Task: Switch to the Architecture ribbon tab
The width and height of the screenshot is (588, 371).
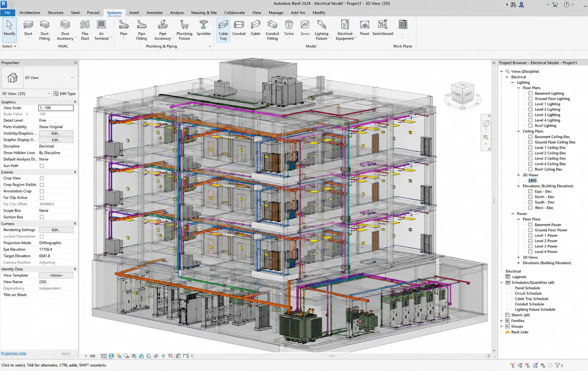Action: [x=30, y=13]
